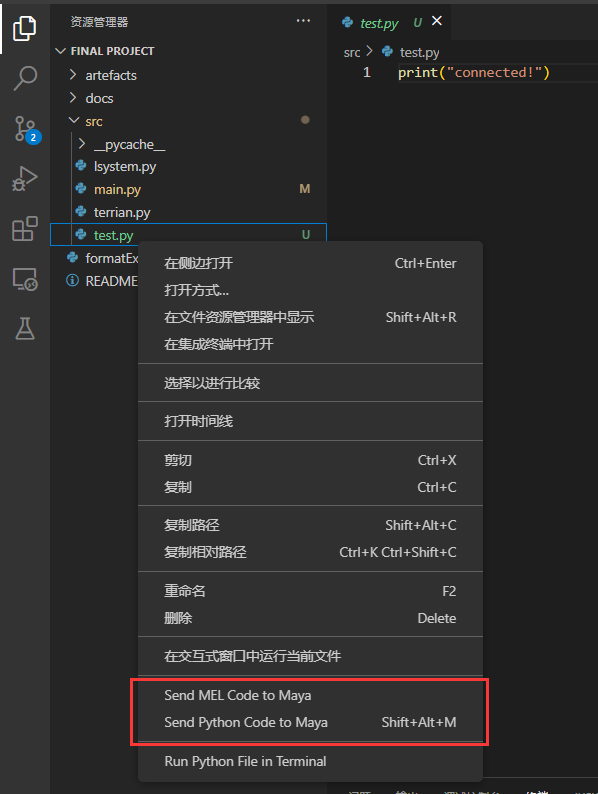Choose 删除 from context menu

pyautogui.click(x=310, y=618)
